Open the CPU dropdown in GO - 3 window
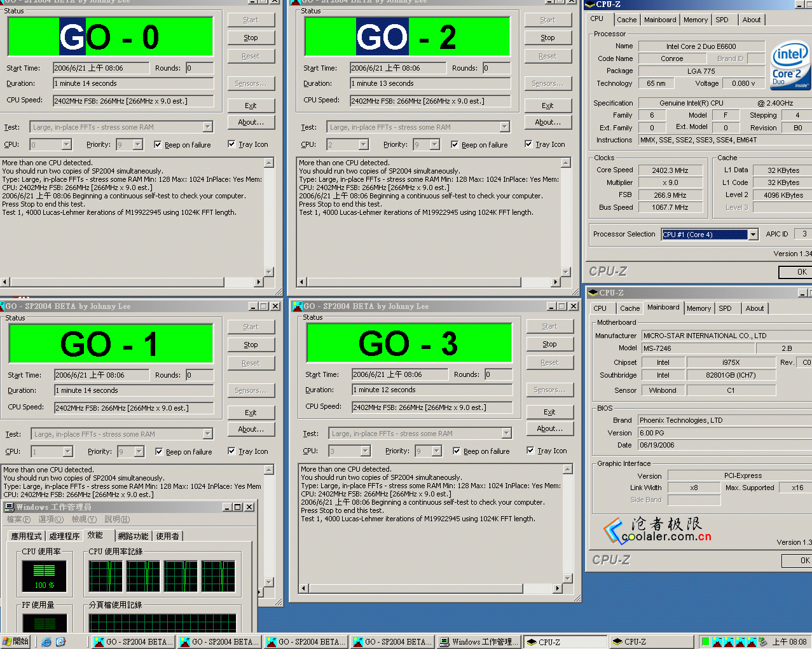The width and height of the screenshot is (812, 649). 365,451
